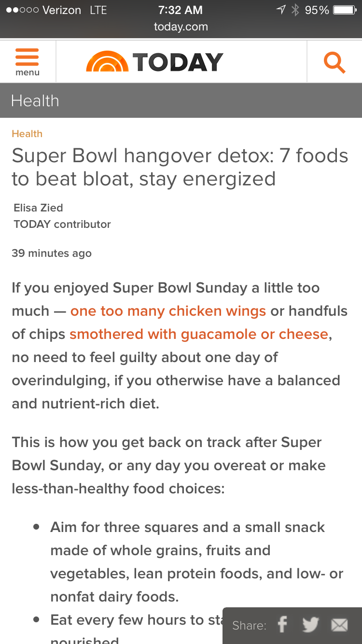Open 'one too many chicken wings' link

[x=168, y=311]
